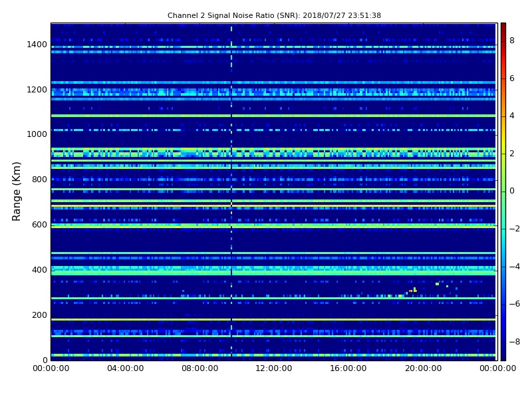Click the 1400 range tick label

tap(37, 45)
